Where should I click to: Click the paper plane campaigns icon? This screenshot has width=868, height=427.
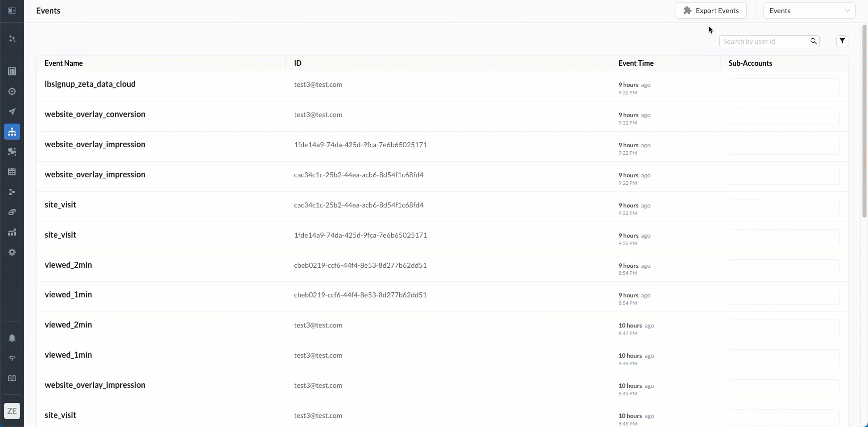click(x=12, y=112)
